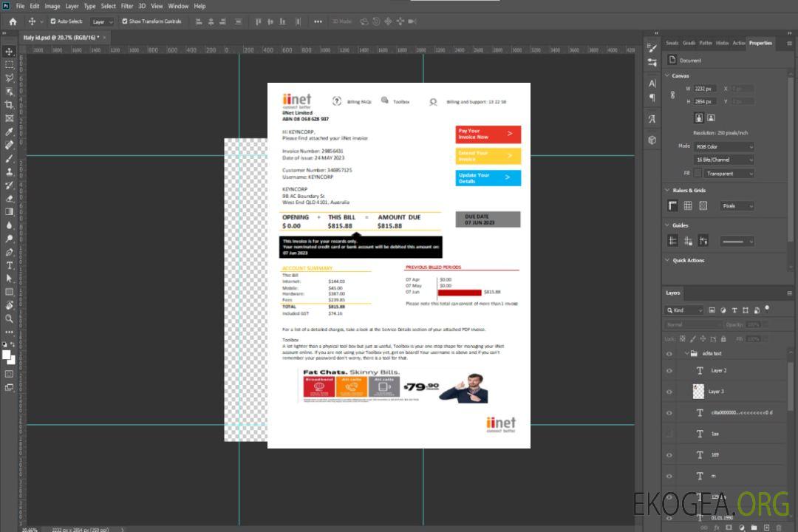This screenshot has width=798, height=532.
Task: Click the canvas width input field
Action: pyautogui.click(x=705, y=89)
